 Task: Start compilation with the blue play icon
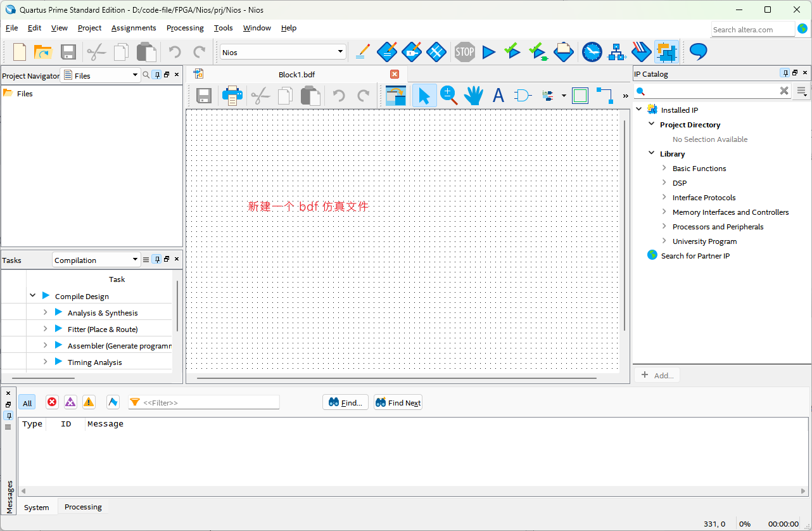tap(489, 52)
